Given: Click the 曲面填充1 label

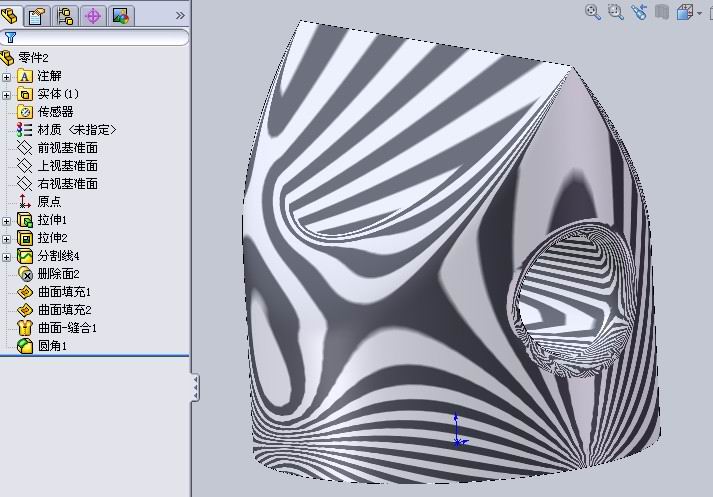Looking at the screenshot, I should tap(64, 292).
